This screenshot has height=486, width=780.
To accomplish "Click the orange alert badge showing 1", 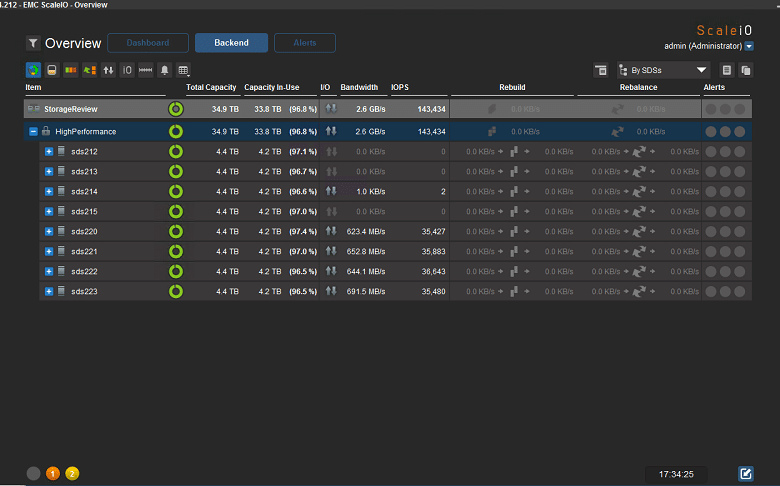I will 53,474.
